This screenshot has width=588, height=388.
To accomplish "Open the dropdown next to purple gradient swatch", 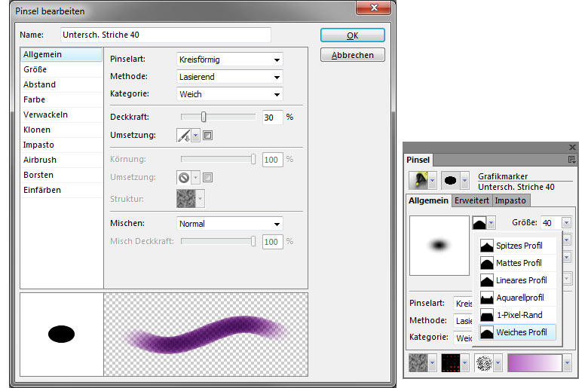I will (567, 363).
